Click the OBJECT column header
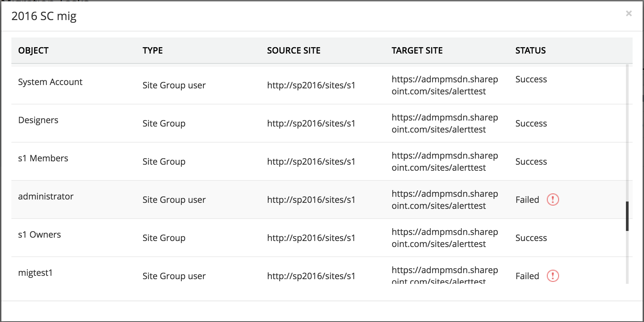The image size is (644, 322). [x=33, y=51]
